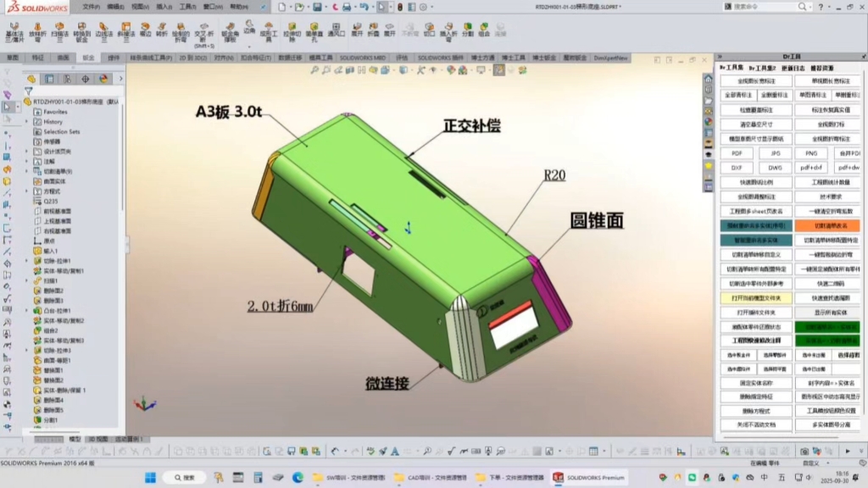Viewport: 868px width, 488px height.
Task: Open the ConfigurationManager panel tab
Action: (67, 79)
